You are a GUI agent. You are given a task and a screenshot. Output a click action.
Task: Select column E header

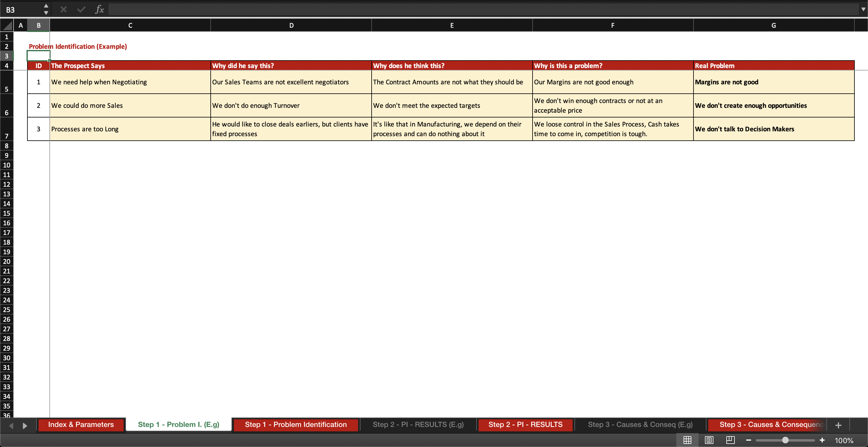(452, 25)
